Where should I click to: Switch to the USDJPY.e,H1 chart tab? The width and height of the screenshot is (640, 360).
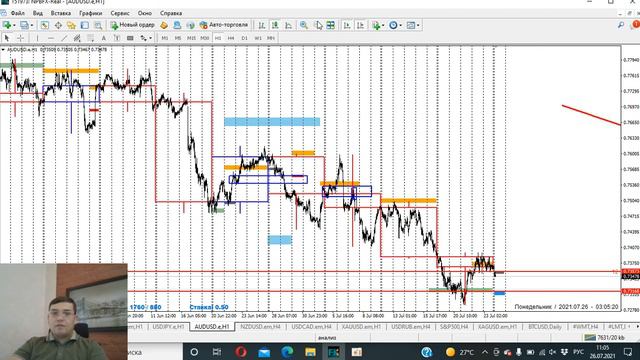[168, 327]
